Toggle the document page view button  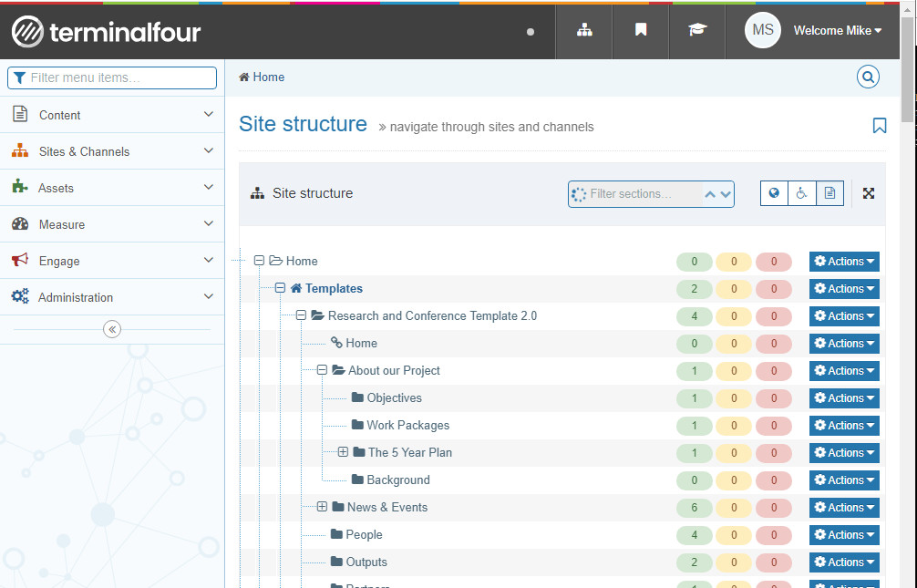(829, 193)
